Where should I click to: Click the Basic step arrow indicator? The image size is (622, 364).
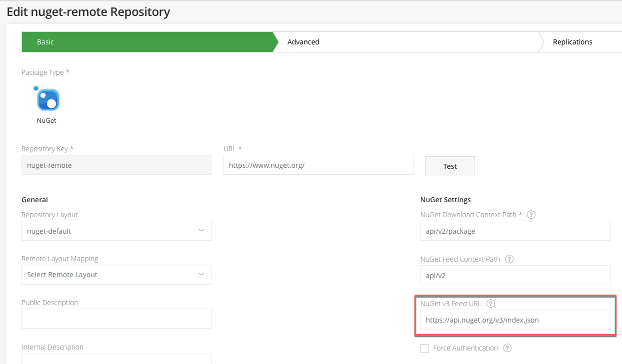[x=274, y=42]
